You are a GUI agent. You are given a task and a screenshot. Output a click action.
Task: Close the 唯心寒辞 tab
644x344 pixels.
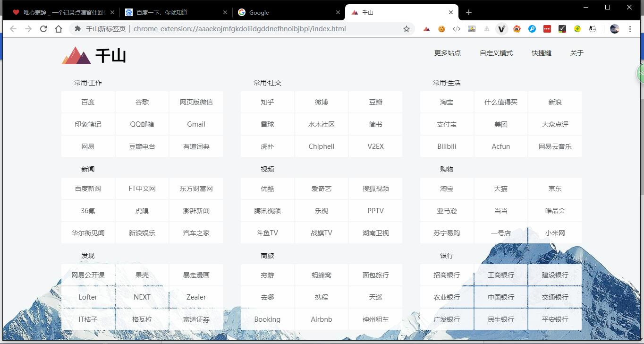112,12
